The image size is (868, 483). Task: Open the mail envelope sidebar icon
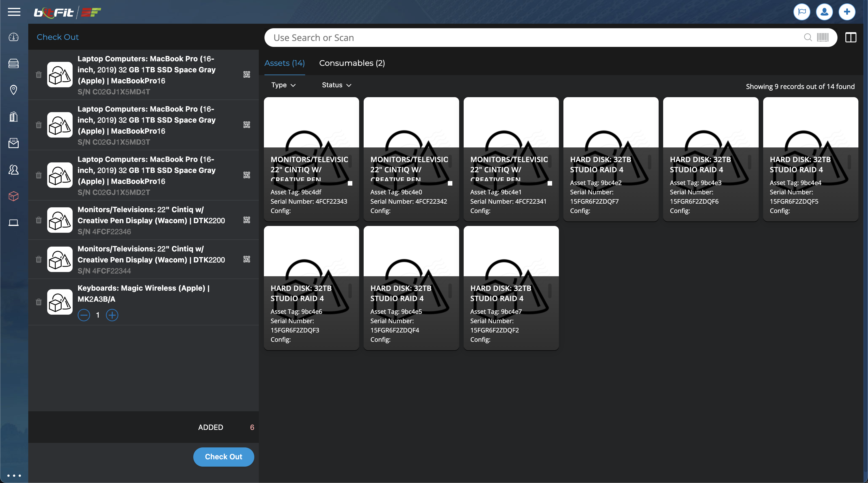[14, 143]
